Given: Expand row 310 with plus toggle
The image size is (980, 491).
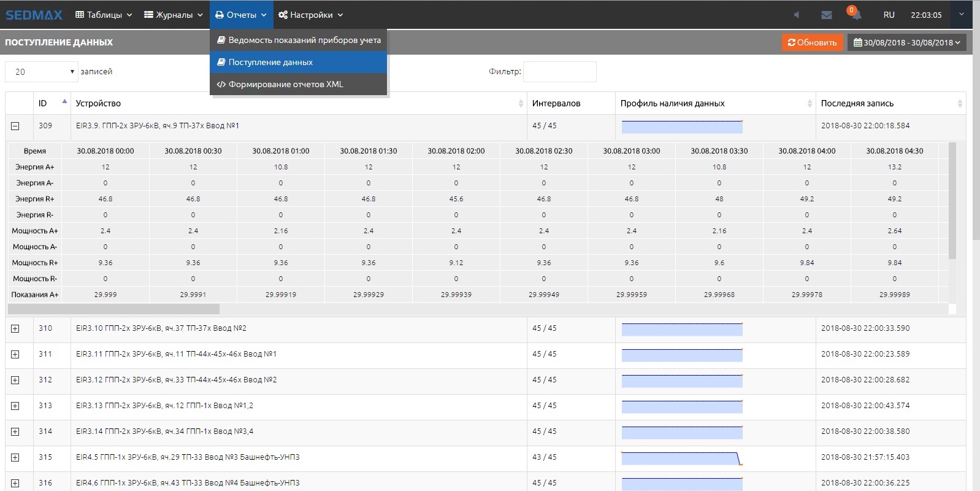Looking at the screenshot, I should [15, 328].
